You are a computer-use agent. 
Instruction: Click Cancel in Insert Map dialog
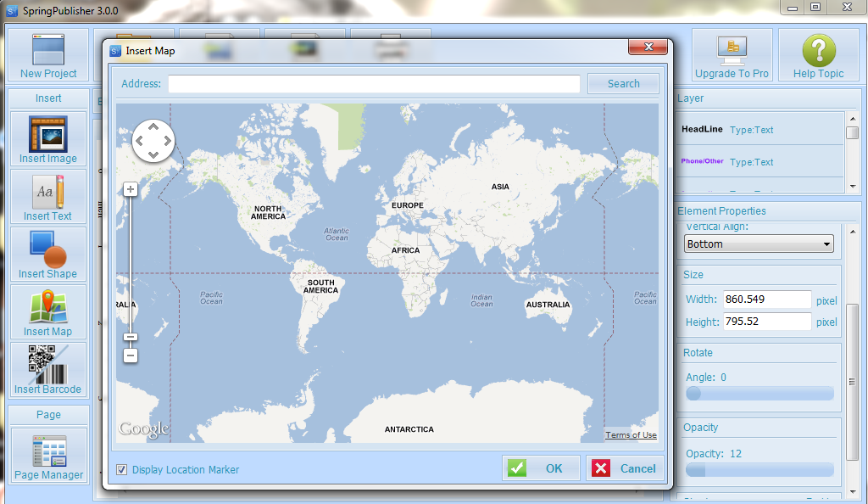(x=625, y=468)
